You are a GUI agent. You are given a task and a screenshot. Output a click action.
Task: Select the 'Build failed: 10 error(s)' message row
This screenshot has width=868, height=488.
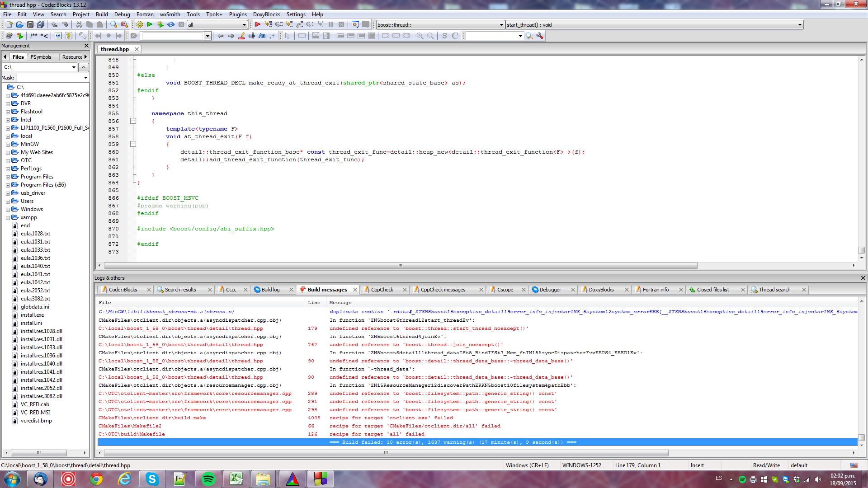(x=477, y=442)
